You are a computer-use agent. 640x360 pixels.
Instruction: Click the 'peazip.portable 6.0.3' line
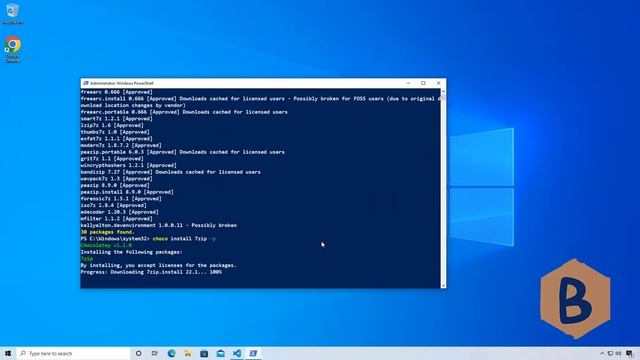pos(182,152)
